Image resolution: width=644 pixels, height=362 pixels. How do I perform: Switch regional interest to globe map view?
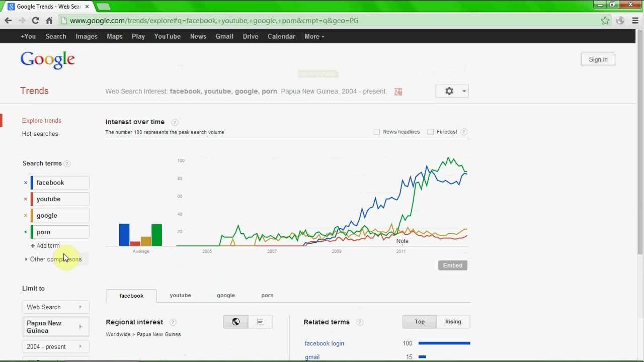tap(235, 322)
